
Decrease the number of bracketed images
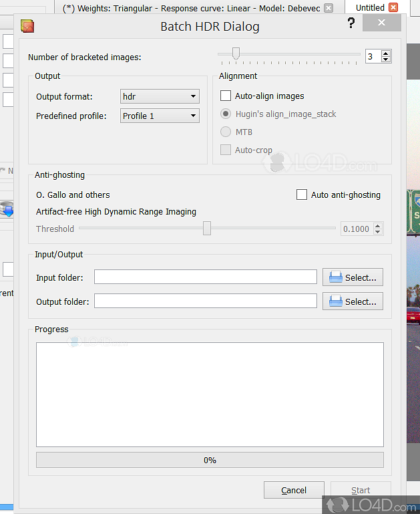385,60
